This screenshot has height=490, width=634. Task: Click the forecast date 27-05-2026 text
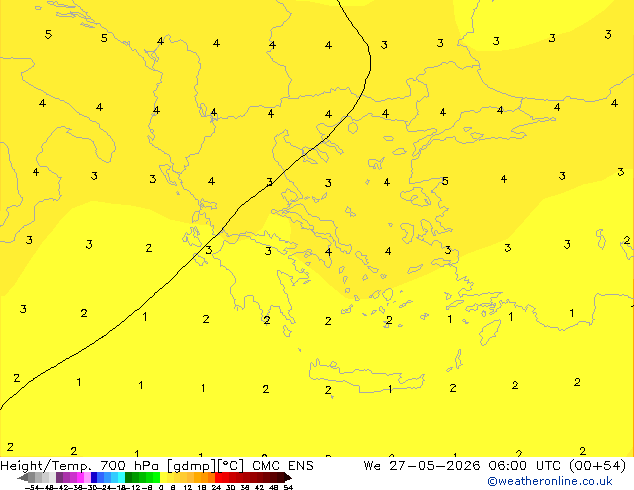[x=435, y=466]
